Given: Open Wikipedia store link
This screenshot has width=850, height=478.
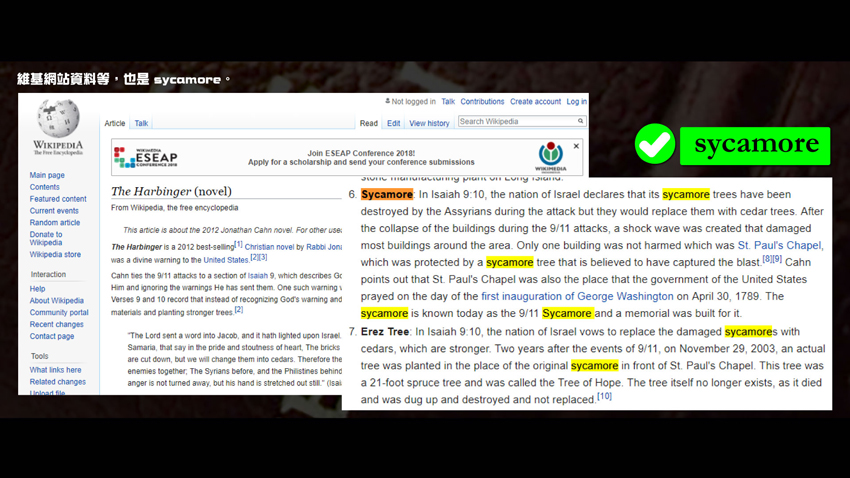Looking at the screenshot, I should click(x=55, y=254).
